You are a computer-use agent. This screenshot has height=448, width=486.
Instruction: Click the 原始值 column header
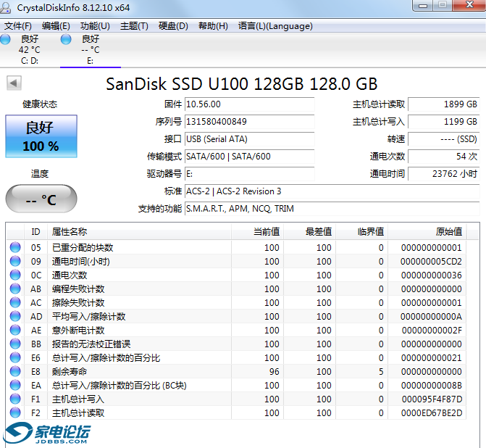pos(427,231)
